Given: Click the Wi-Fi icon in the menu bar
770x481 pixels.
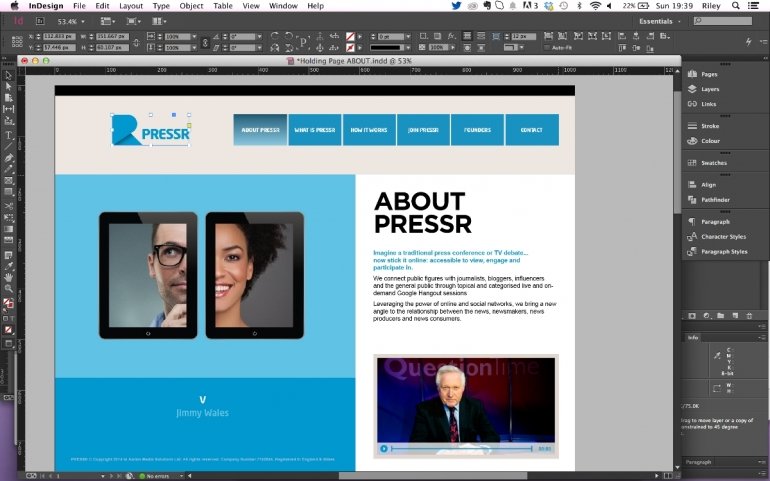Looking at the screenshot, I should coord(595,6).
